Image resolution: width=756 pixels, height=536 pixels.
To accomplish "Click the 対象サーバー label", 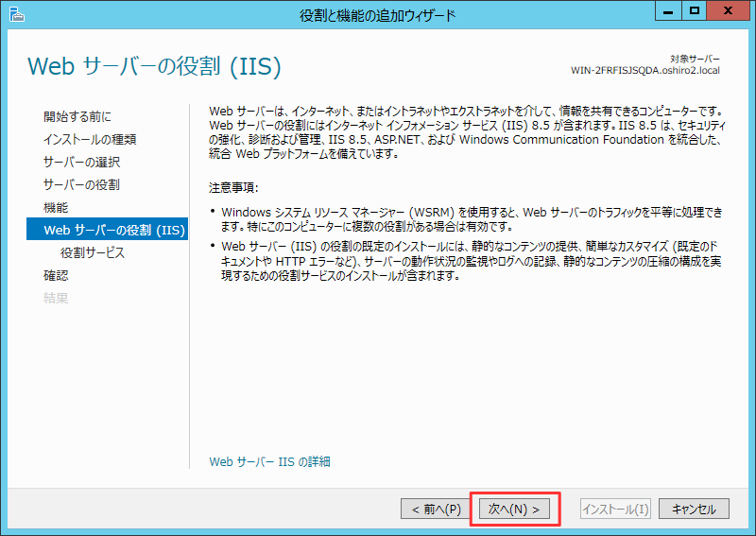I will [695, 59].
